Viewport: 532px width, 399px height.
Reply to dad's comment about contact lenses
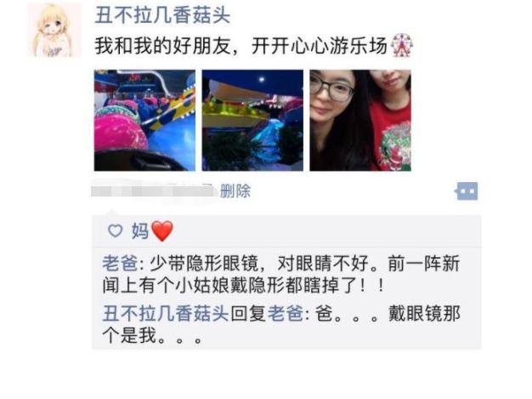pos(281,275)
